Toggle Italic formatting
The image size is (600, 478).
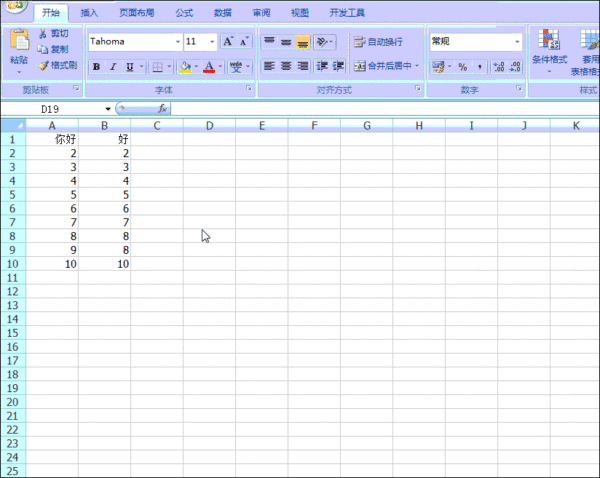[x=114, y=67]
